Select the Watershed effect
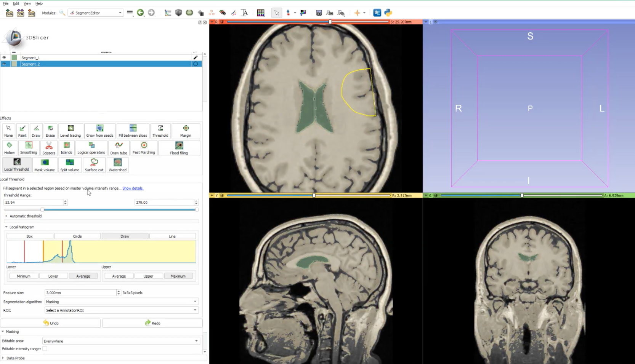Screen dimensions: 635x364 click(x=117, y=165)
